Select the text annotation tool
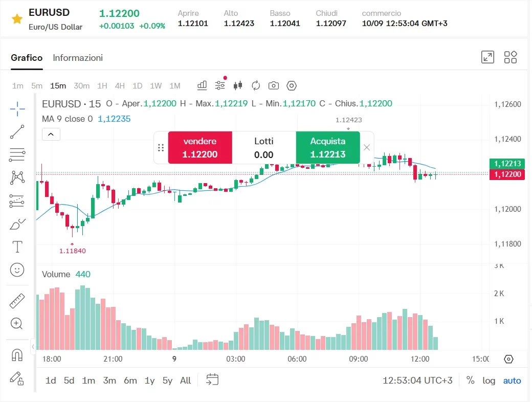 click(17, 247)
